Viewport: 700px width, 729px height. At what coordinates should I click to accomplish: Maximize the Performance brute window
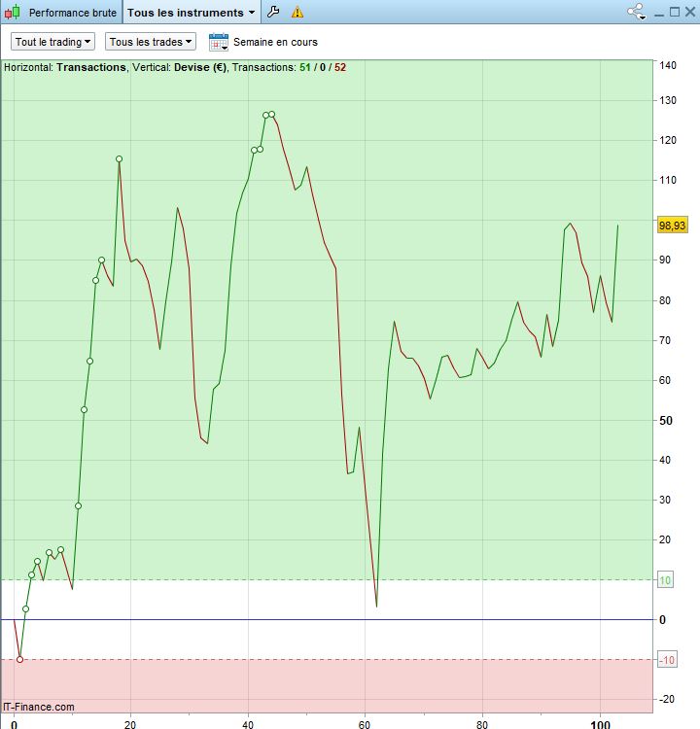tap(675, 12)
